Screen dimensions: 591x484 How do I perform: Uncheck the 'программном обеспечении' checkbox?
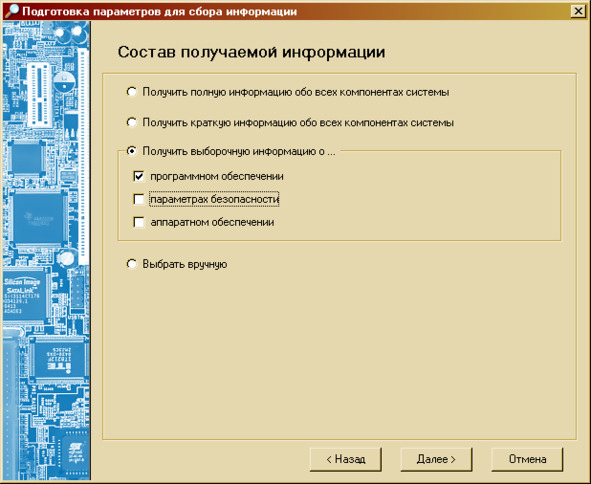click(139, 176)
